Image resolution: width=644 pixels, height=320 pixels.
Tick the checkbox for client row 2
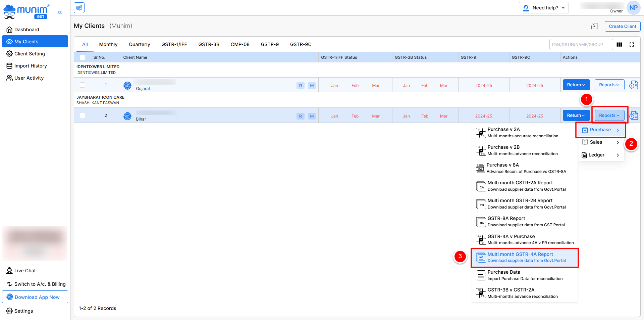click(x=83, y=116)
